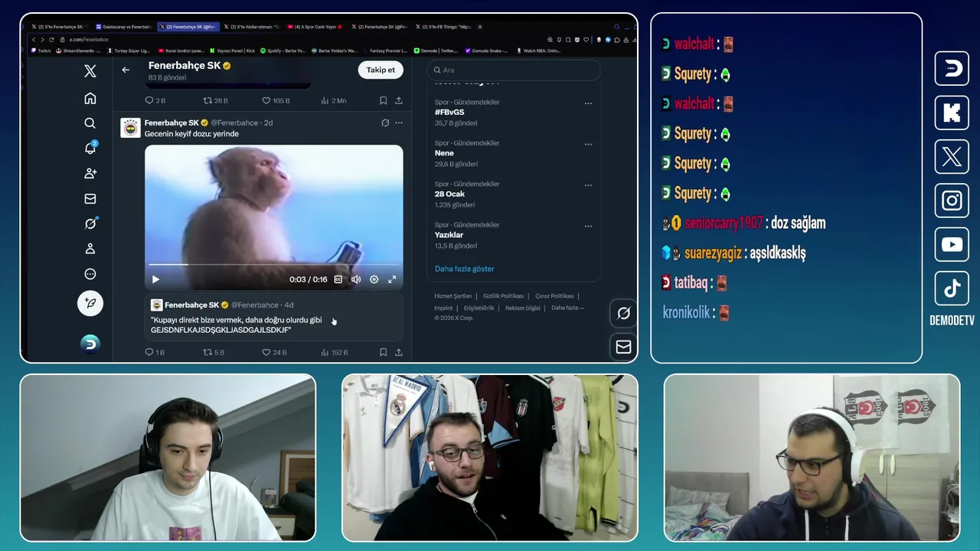
Task: Bookmark the upper post with 2 Mn views
Action: click(x=383, y=100)
